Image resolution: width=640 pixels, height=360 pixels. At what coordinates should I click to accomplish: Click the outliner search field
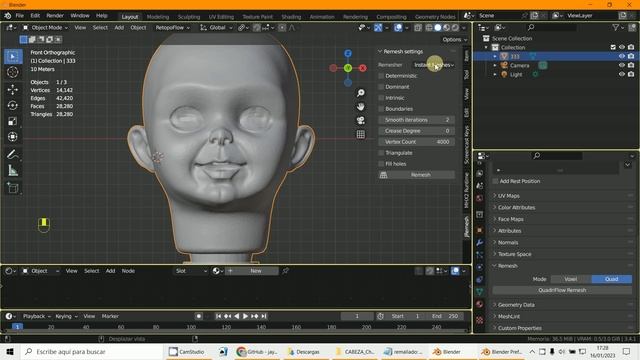pyautogui.click(x=551, y=27)
